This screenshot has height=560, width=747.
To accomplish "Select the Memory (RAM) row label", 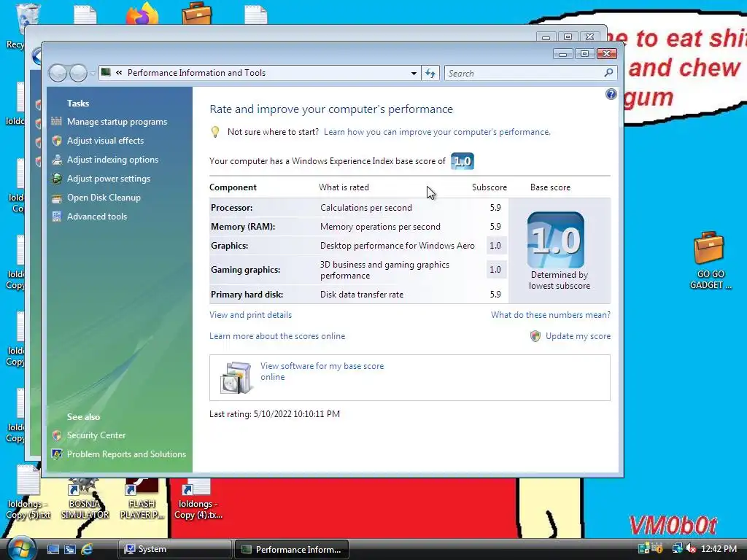I will point(243,227).
